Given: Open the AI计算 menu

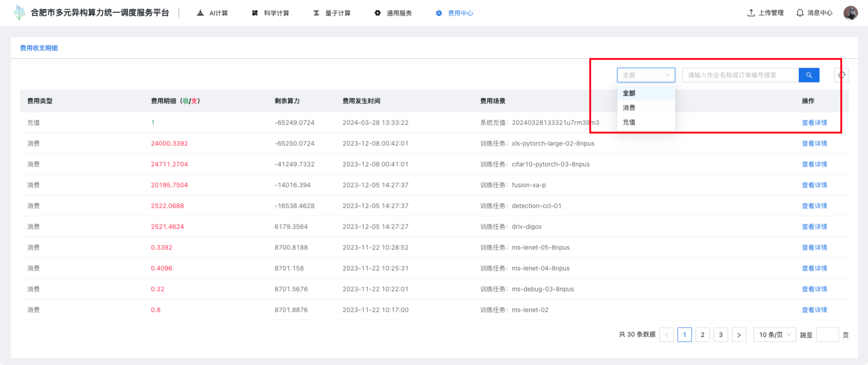Looking at the screenshot, I should [x=213, y=13].
